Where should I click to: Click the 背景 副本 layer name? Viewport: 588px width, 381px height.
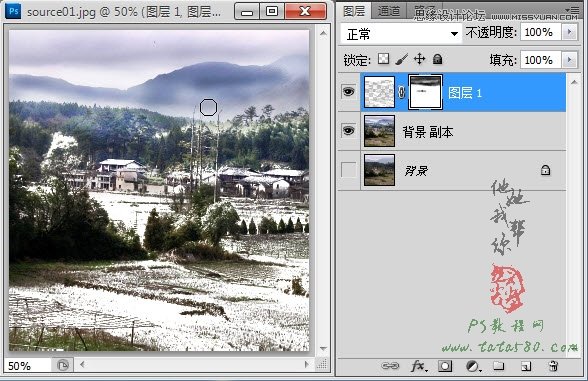tap(428, 132)
